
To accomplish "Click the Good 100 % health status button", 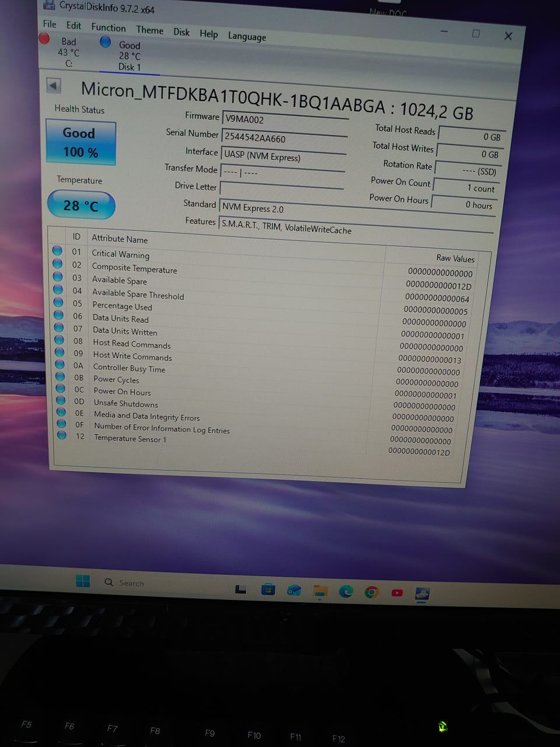I will pos(80,142).
